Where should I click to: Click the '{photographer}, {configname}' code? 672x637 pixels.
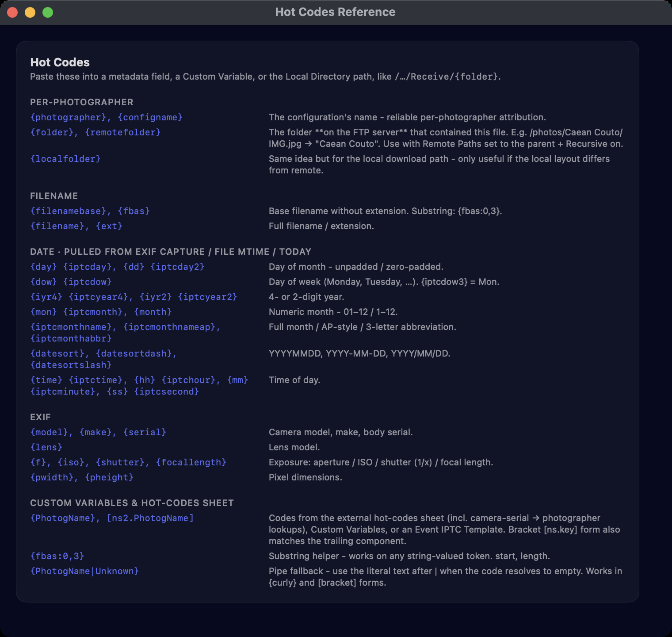tap(106, 117)
